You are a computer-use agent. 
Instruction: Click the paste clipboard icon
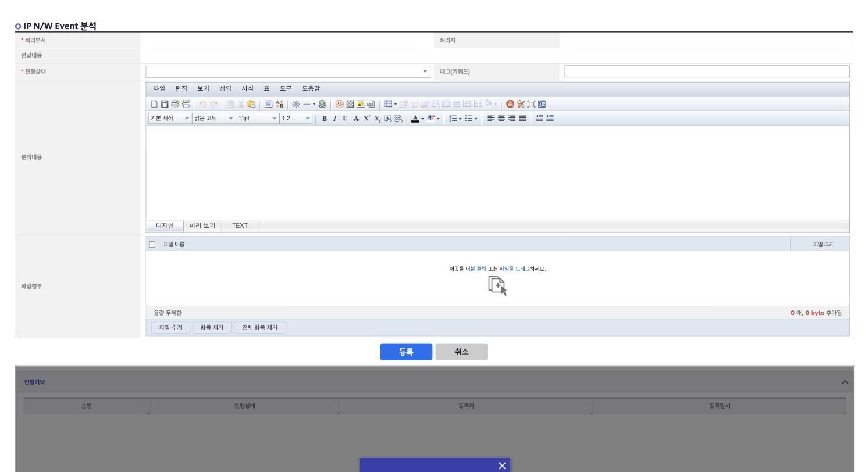(x=251, y=104)
